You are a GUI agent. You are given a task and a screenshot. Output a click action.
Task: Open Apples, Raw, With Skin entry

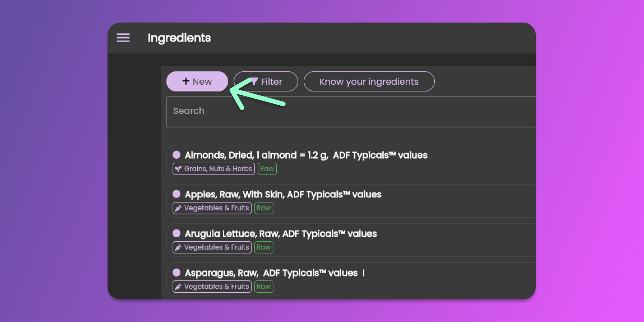(283, 194)
